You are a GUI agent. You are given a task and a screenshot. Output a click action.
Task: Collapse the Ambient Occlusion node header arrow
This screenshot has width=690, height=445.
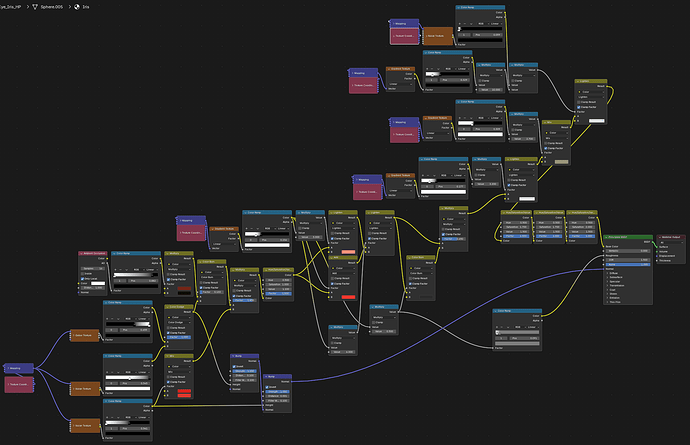(x=81, y=254)
